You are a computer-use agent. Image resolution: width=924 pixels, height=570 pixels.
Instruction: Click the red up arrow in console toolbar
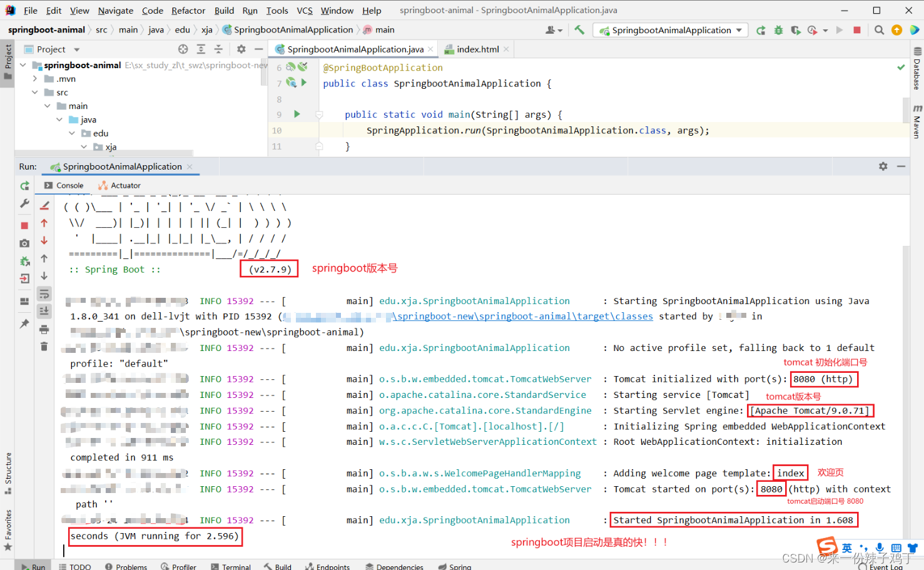click(x=44, y=223)
